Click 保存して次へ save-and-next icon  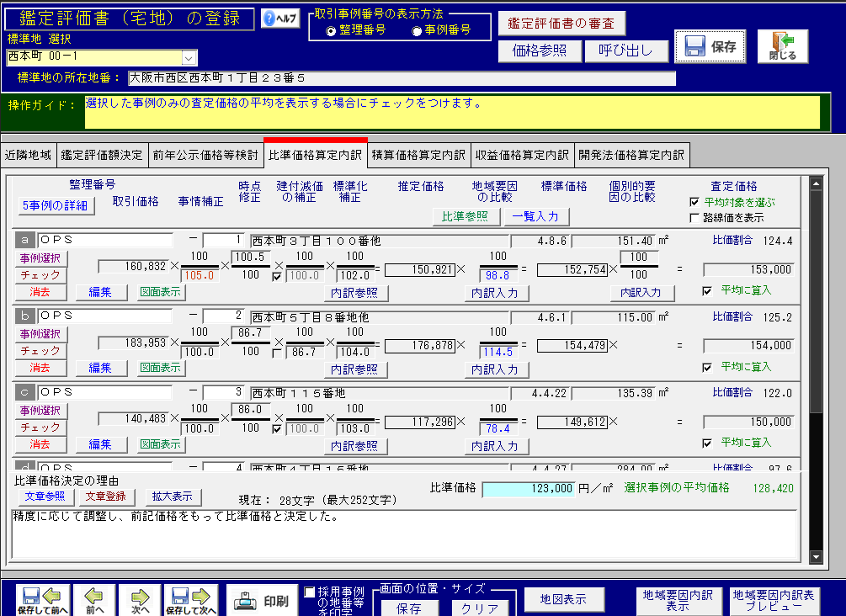point(190,600)
